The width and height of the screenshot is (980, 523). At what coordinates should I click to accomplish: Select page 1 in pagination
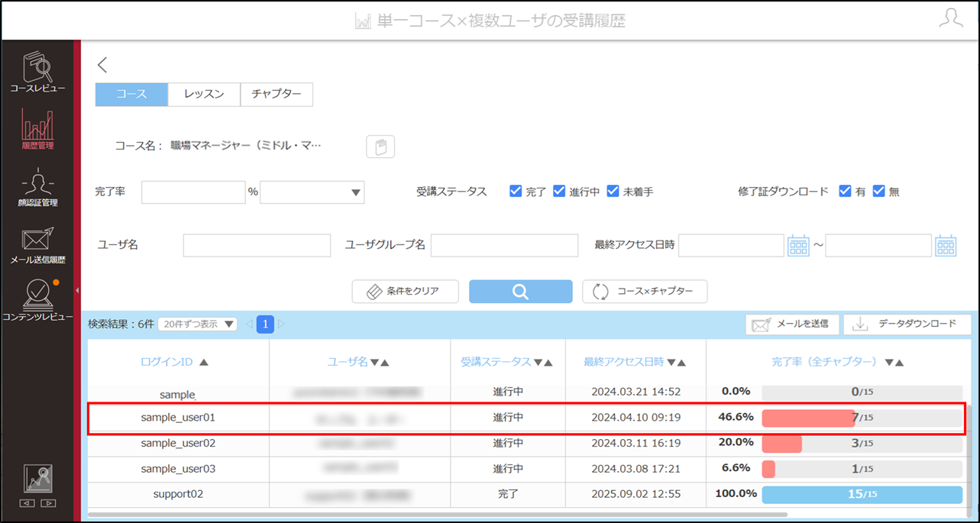pos(265,324)
